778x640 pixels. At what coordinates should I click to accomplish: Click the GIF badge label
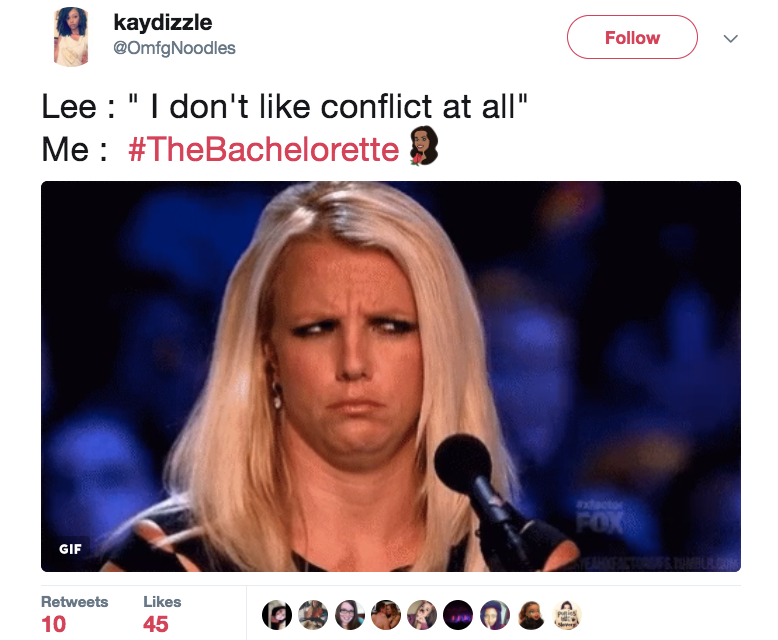70,549
